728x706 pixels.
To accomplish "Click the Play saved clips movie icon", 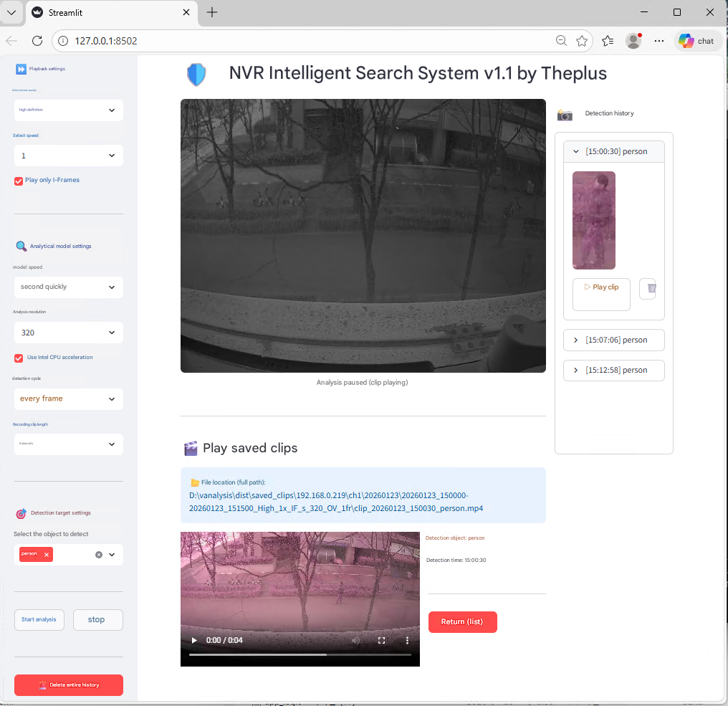I will pos(190,447).
